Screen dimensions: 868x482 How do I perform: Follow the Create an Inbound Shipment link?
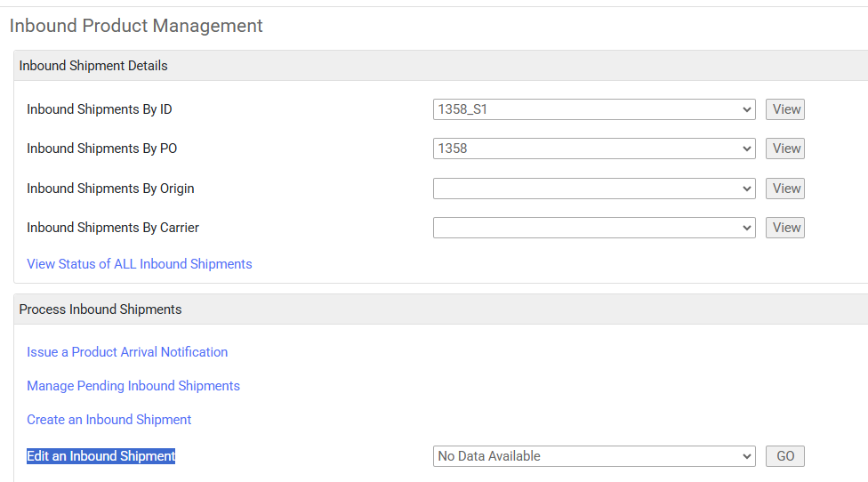coord(109,420)
